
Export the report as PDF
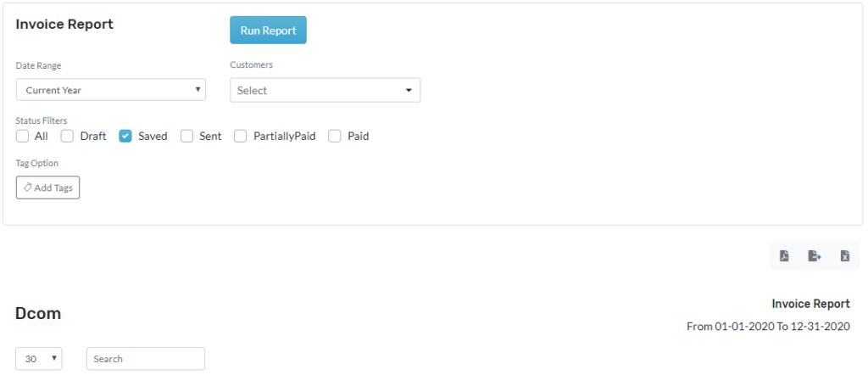tap(784, 256)
